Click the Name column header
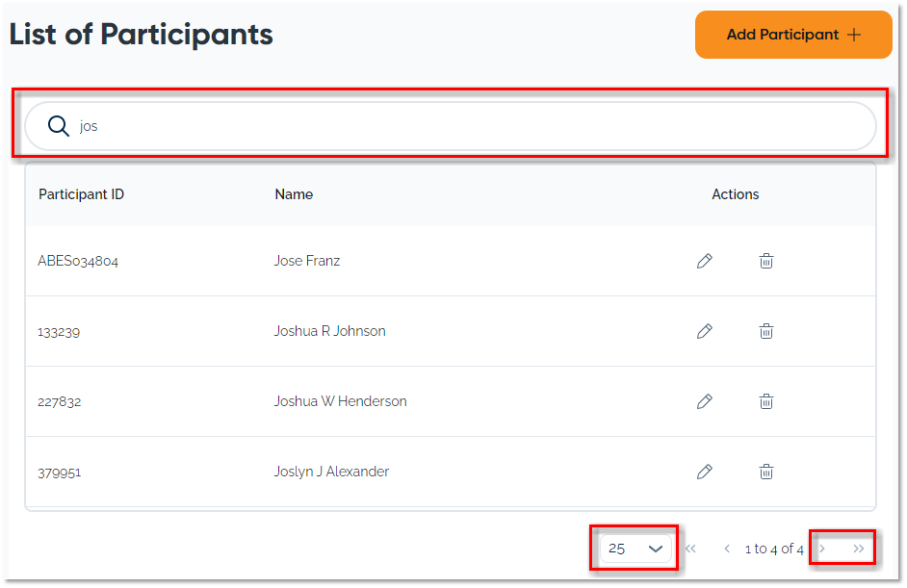 pos(294,194)
